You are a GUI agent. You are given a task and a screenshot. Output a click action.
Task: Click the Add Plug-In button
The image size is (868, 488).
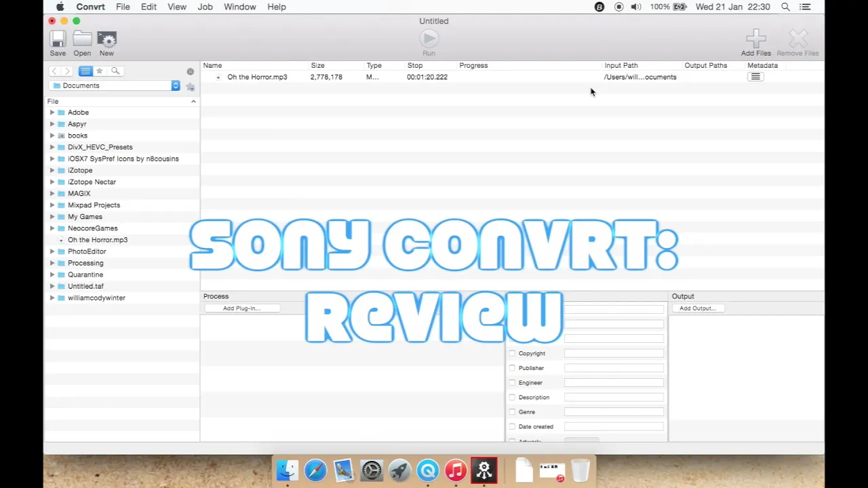click(x=241, y=308)
